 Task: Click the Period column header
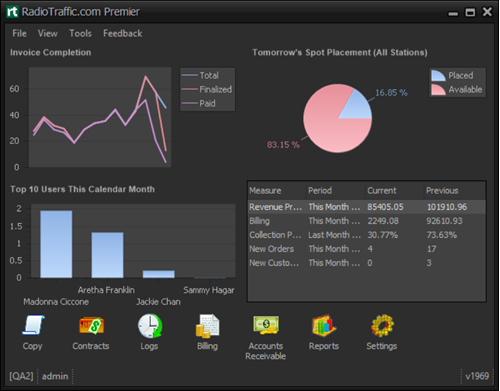[336, 190]
